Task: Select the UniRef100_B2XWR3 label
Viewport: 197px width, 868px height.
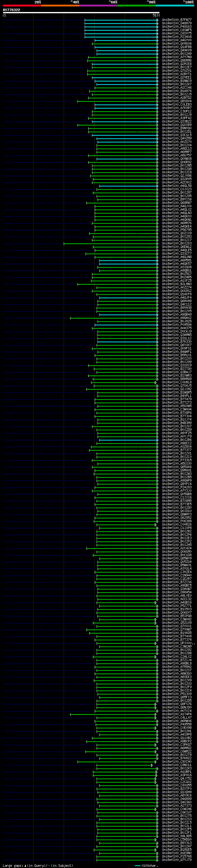Action: click(177, 375)
